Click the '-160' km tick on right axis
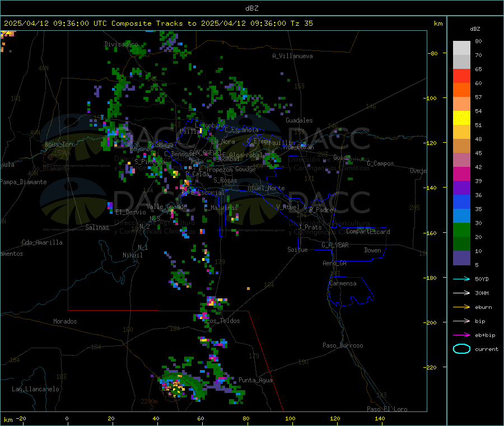 tap(431, 233)
